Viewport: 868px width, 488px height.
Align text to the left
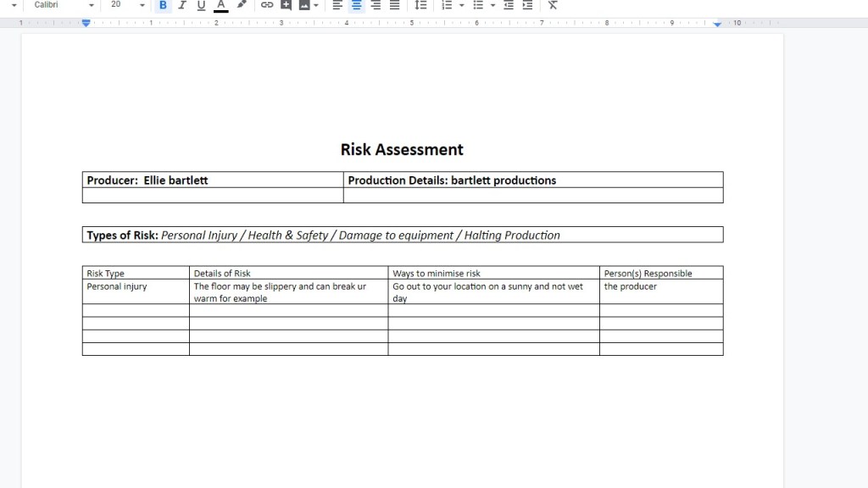point(337,5)
